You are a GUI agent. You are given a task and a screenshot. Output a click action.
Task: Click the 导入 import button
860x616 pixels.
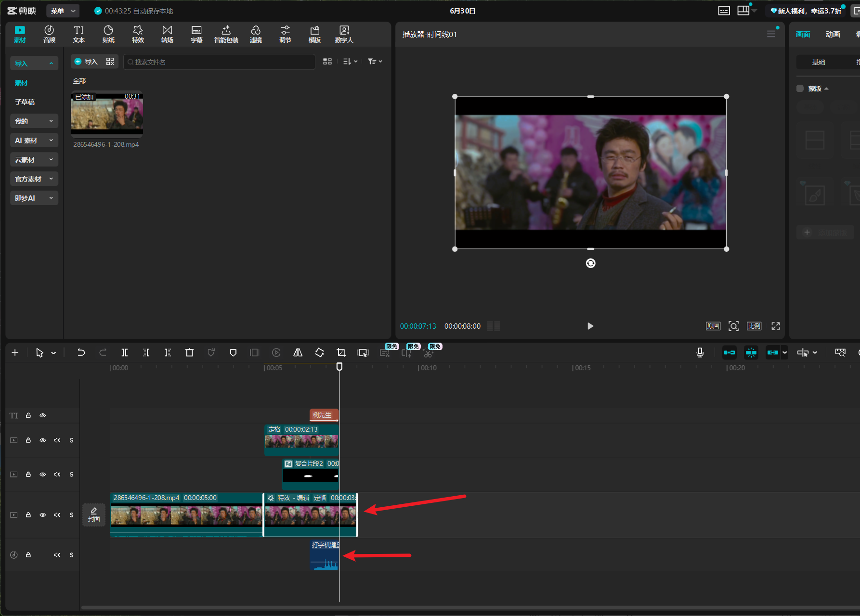(87, 62)
